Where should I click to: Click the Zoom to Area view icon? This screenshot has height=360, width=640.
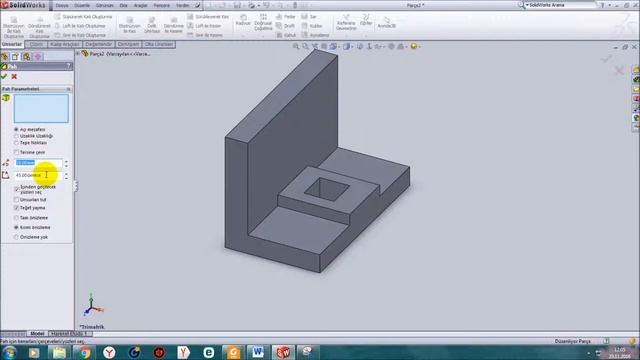(x=305, y=47)
